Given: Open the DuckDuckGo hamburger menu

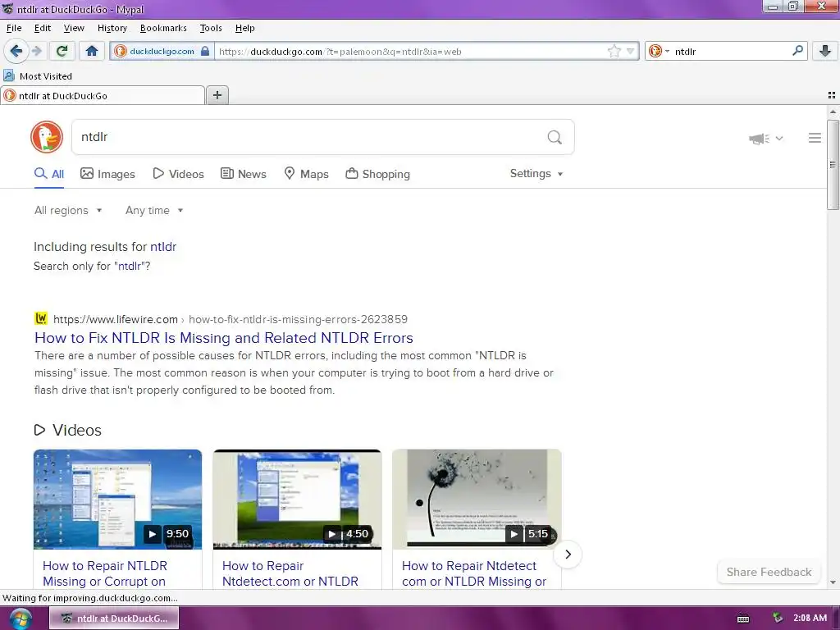Looking at the screenshot, I should coord(815,138).
